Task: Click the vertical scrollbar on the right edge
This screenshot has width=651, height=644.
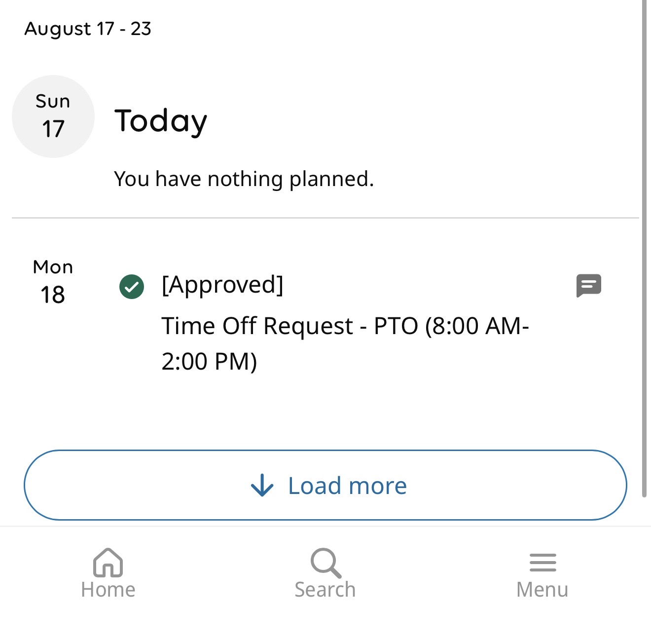Action: click(644, 247)
